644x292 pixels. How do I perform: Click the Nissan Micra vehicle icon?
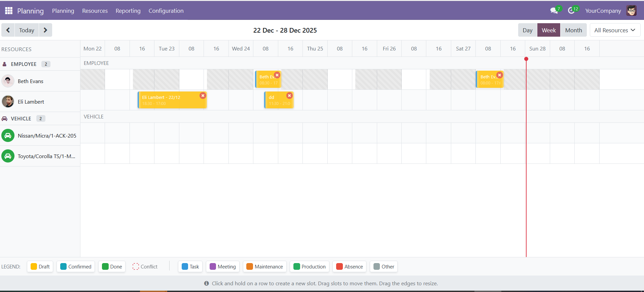[x=8, y=136]
